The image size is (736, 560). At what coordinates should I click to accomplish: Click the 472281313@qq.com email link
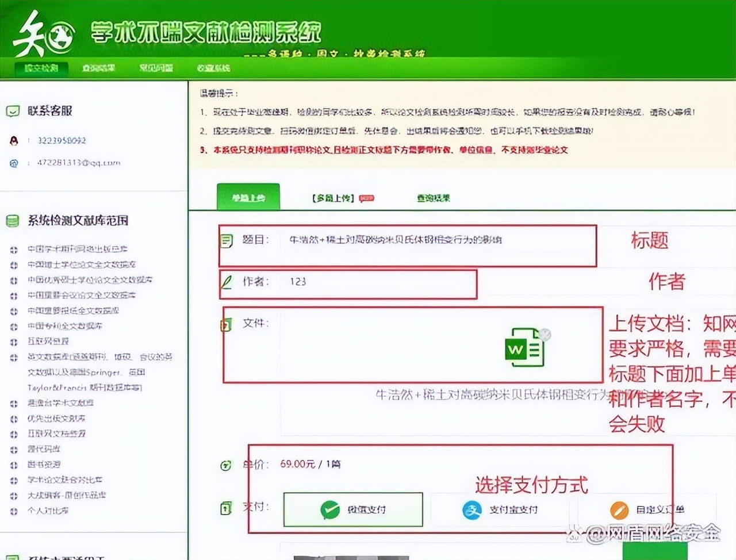79,163
